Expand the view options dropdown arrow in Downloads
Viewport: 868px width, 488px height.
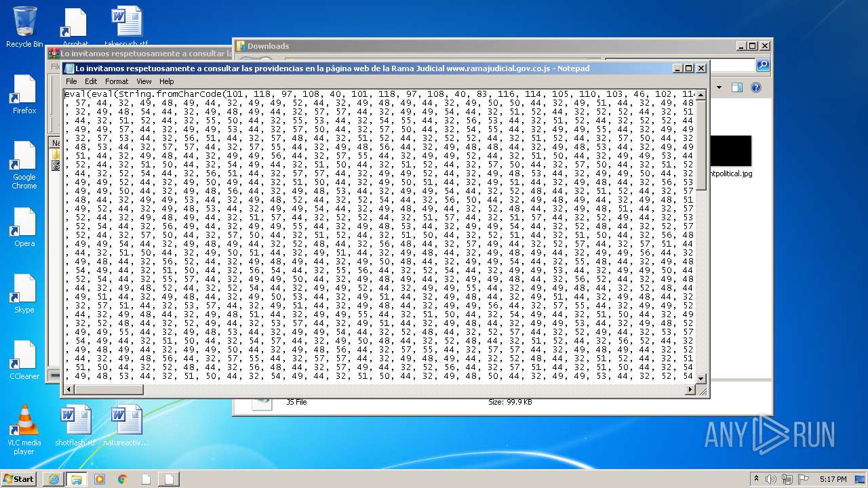point(719,87)
